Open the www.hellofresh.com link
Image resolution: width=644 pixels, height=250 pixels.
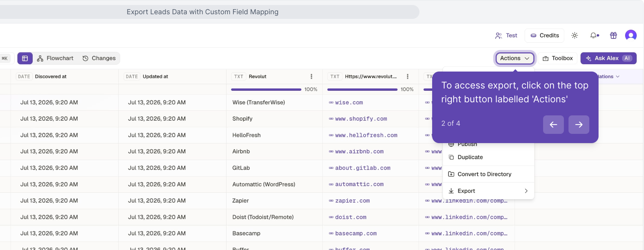pos(366,135)
